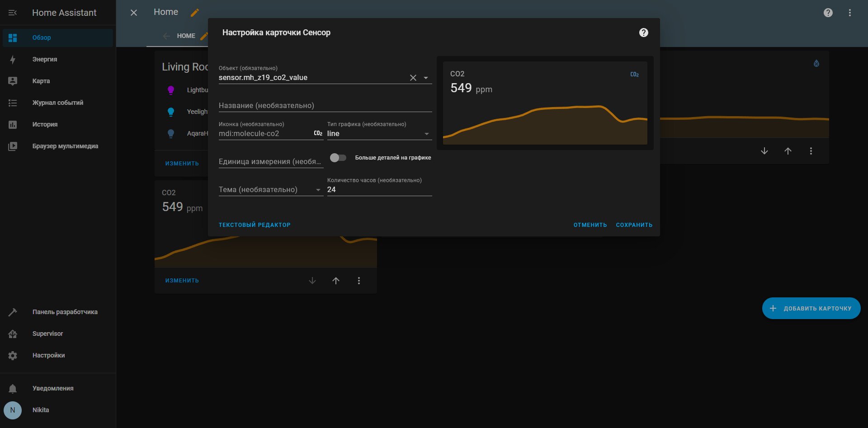The width and height of the screenshot is (868, 428).
Task: Focus the Количество часов input field
Action: point(379,189)
